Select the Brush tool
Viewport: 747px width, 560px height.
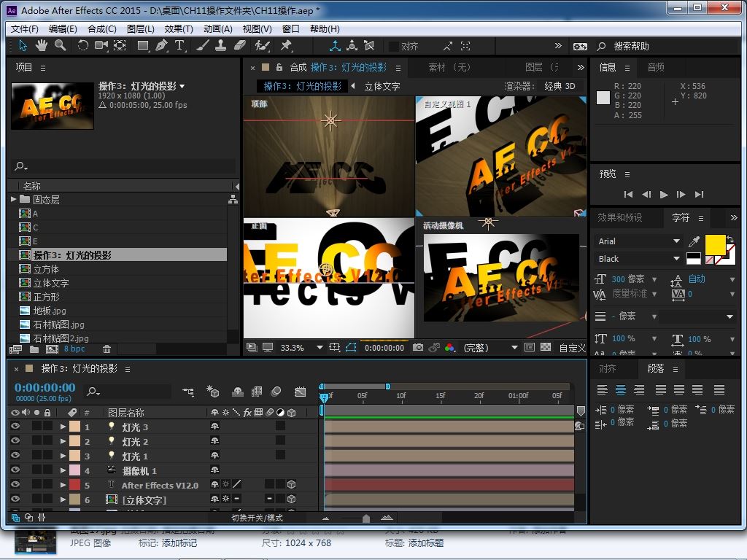click(x=203, y=46)
